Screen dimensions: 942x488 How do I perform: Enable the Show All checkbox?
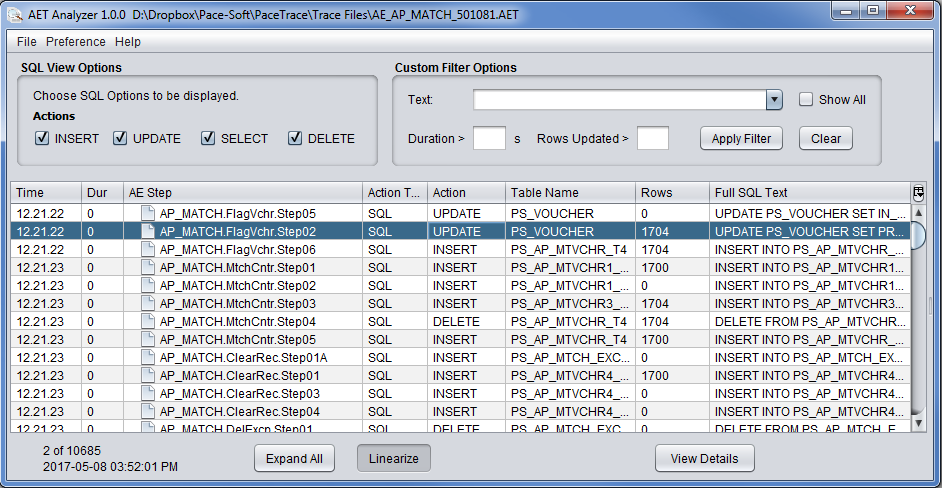click(806, 100)
